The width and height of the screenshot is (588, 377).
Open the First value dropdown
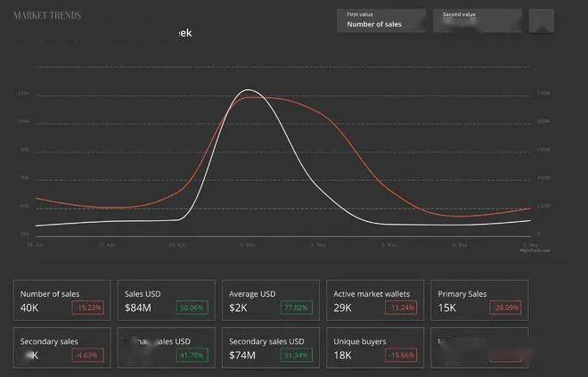click(x=381, y=20)
